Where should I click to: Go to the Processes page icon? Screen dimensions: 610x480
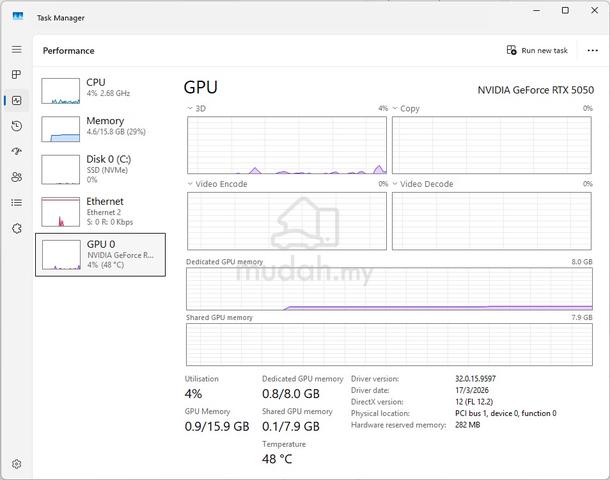click(16, 75)
